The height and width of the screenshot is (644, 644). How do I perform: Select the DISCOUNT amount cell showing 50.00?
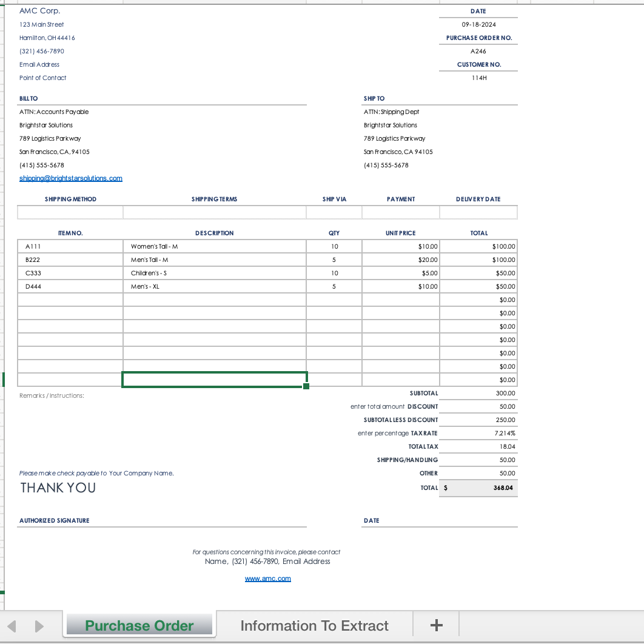(x=478, y=406)
